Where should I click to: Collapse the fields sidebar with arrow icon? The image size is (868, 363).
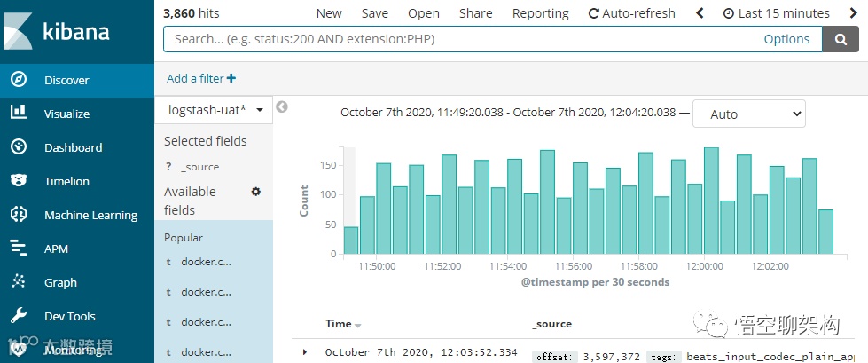[282, 107]
